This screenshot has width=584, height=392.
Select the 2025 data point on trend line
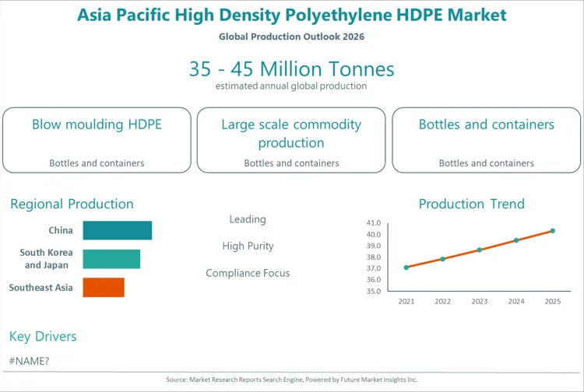pyautogui.click(x=553, y=231)
